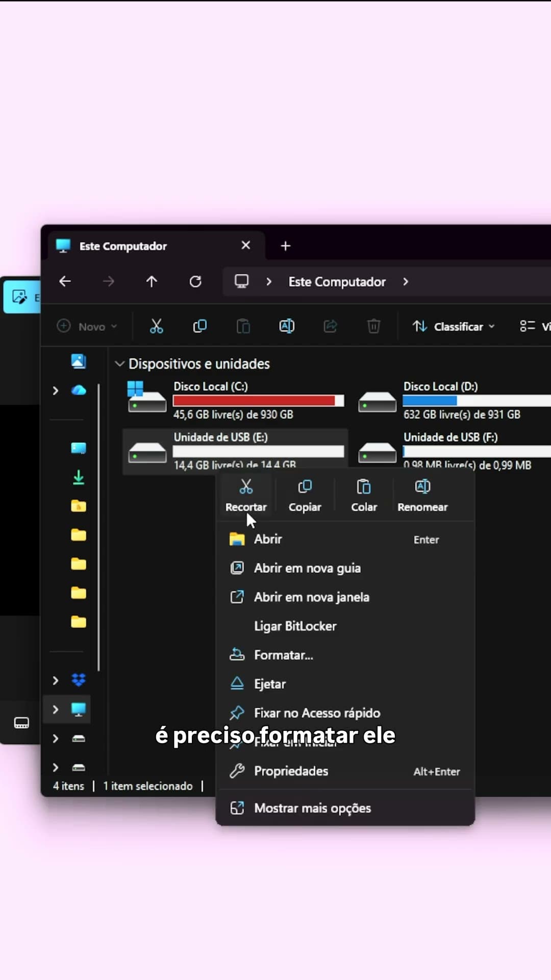This screenshot has height=980, width=551.
Task: Open the Classificar sort dropdown
Action: pyautogui.click(x=454, y=326)
